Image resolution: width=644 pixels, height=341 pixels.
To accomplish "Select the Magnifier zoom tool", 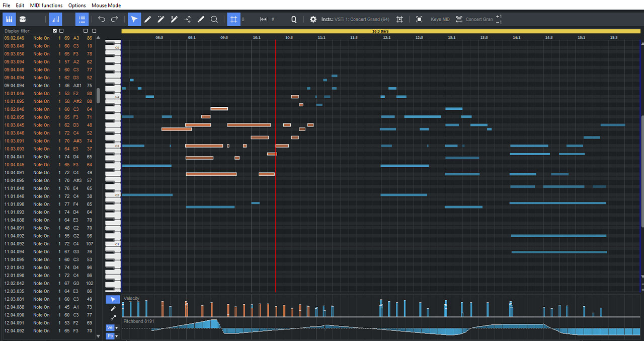I will [214, 19].
